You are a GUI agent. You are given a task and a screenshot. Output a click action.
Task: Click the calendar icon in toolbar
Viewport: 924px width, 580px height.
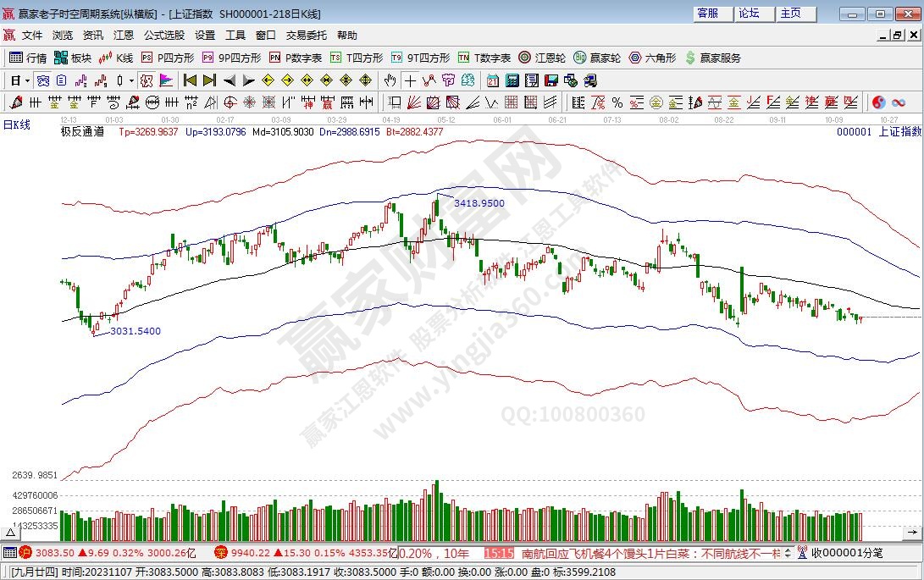(493, 80)
